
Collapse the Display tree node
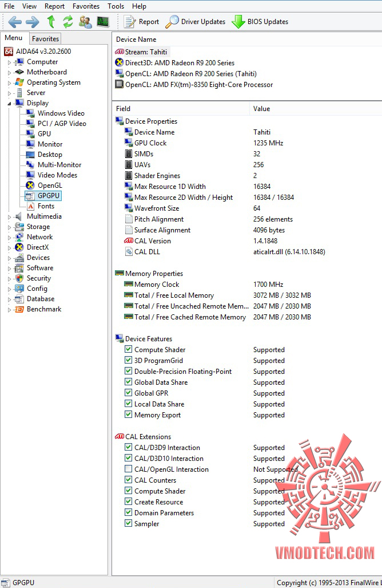pos(9,104)
